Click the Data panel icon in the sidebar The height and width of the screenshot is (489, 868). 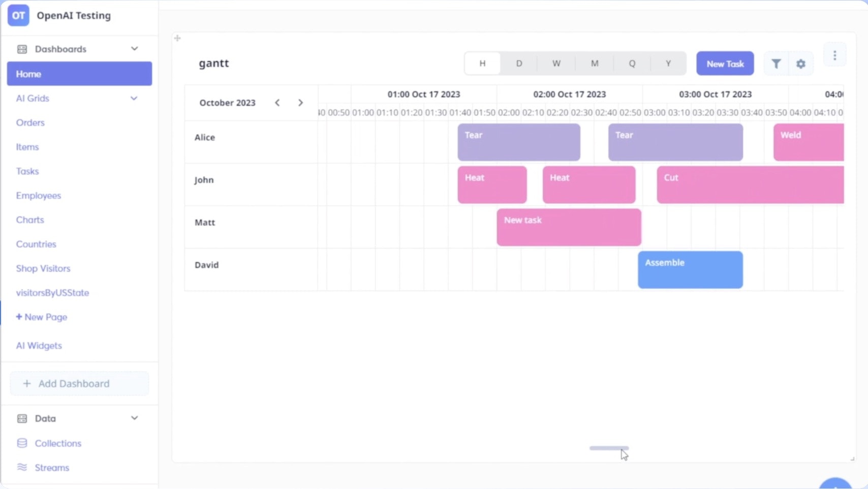(x=21, y=418)
